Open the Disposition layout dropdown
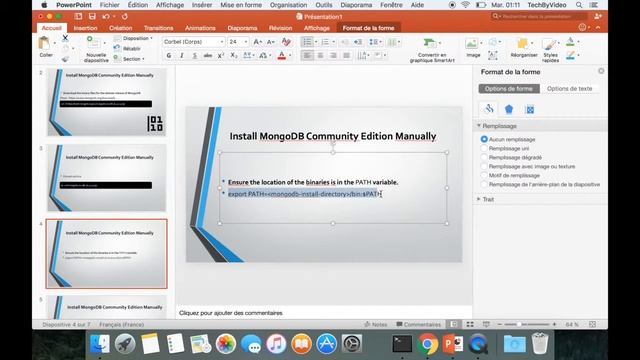Screen dimensions: 640x360 [133, 38]
